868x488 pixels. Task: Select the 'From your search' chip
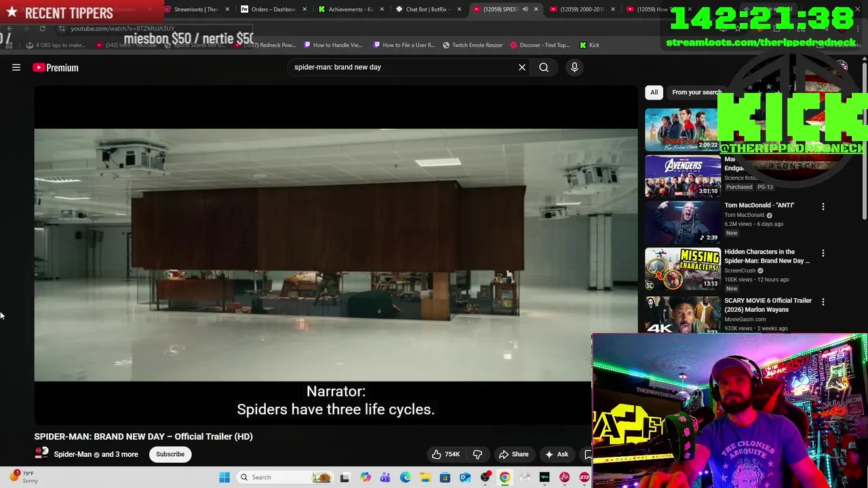pos(696,92)
